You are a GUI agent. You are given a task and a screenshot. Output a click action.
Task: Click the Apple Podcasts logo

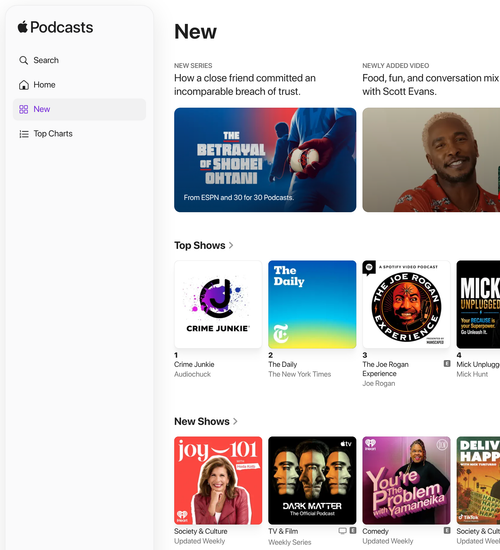point(55,27)
